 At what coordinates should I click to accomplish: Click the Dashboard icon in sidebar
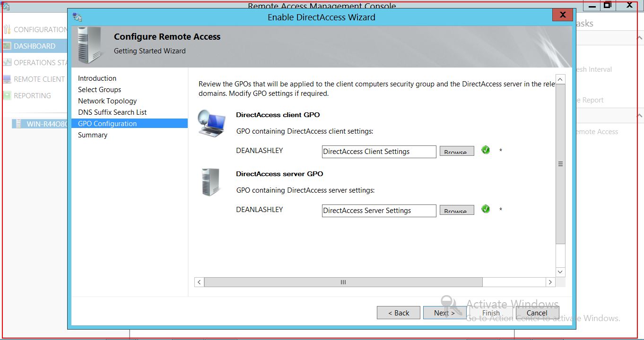(7, 46)
